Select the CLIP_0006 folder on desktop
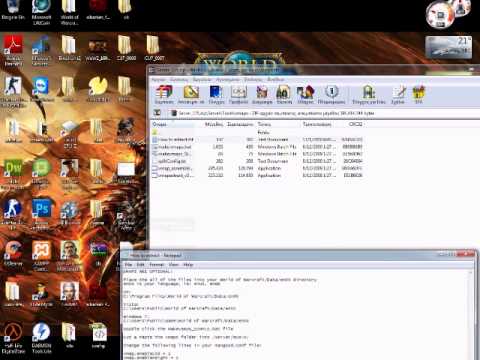The width and height of the screenshot is (480, 360). [x=126, y=48]
